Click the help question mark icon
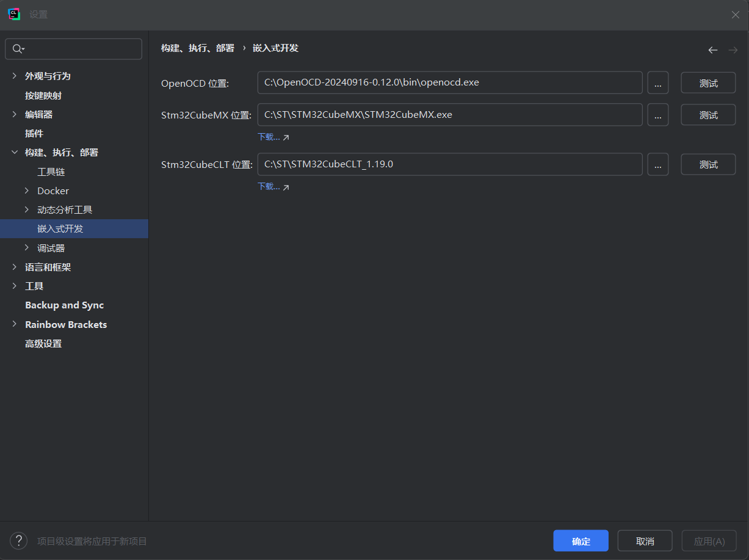 pyautogui.click(x=18, y=540)
